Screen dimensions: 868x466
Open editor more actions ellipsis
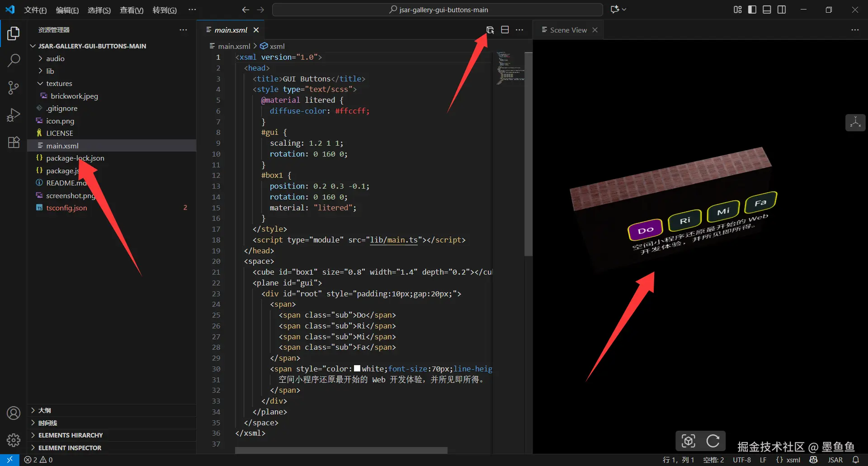pos(519,30)
